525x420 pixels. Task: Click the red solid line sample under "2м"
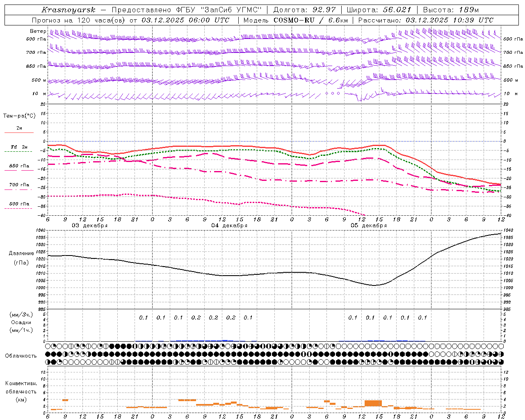[x=19, y=132]
